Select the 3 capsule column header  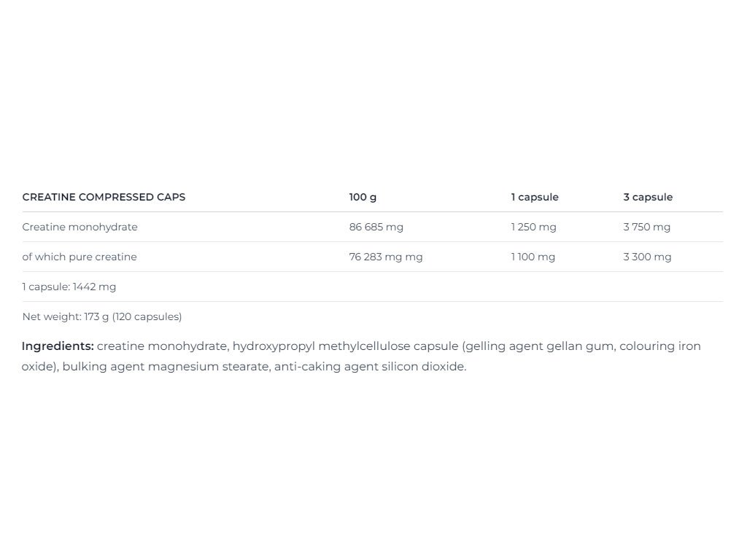tap(648, 197)
